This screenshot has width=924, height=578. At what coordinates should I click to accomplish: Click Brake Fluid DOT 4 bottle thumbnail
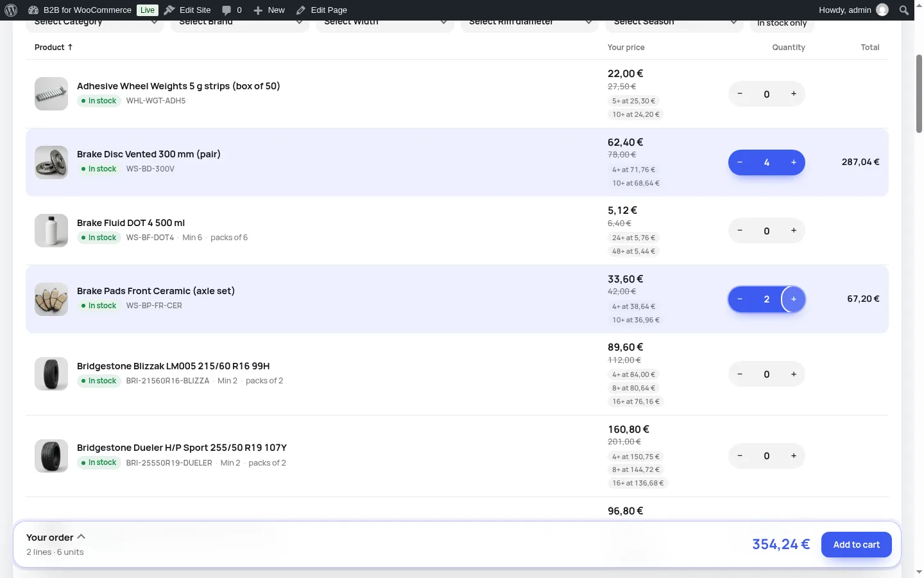click(51, 231)
